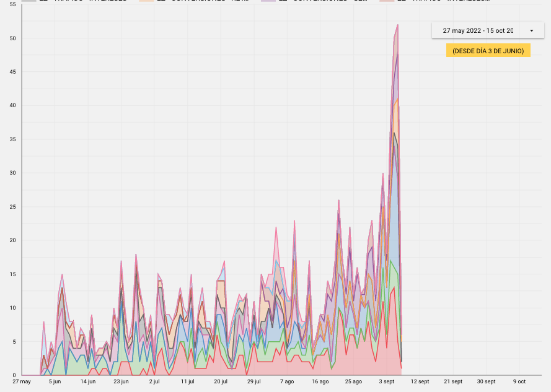Click the small caret arrow in date range control
Image resolution: width=551 pixels, height=392 pixels.
pyautogui.click(x=532, y=31)
